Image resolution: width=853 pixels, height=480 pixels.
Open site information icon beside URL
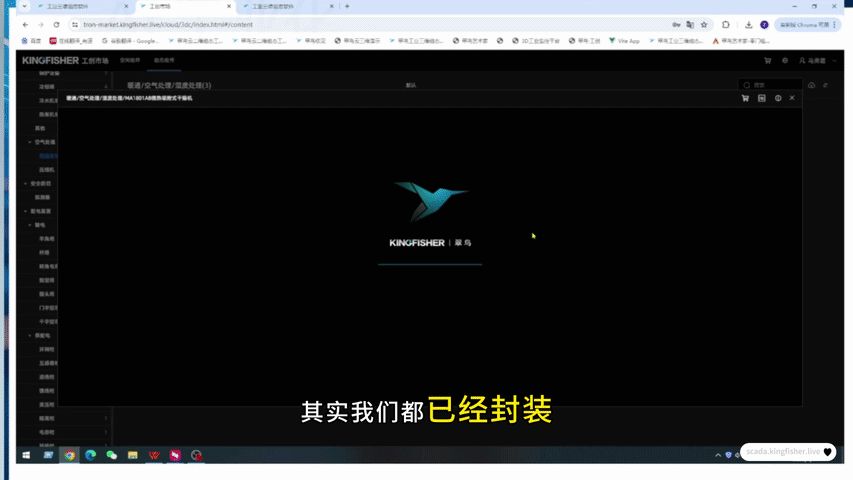point(75,24)
